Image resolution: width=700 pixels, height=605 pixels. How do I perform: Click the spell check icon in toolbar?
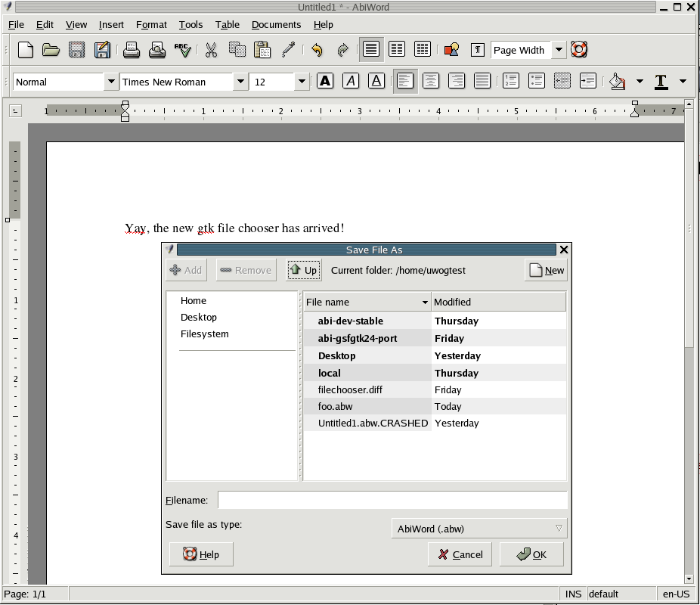(x=182, y=50)
